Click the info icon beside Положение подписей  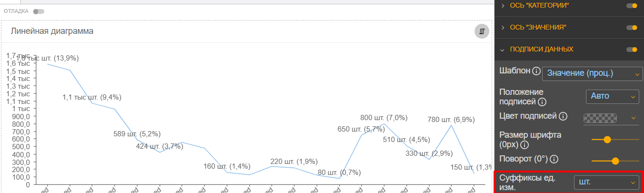tap(542, 102)
